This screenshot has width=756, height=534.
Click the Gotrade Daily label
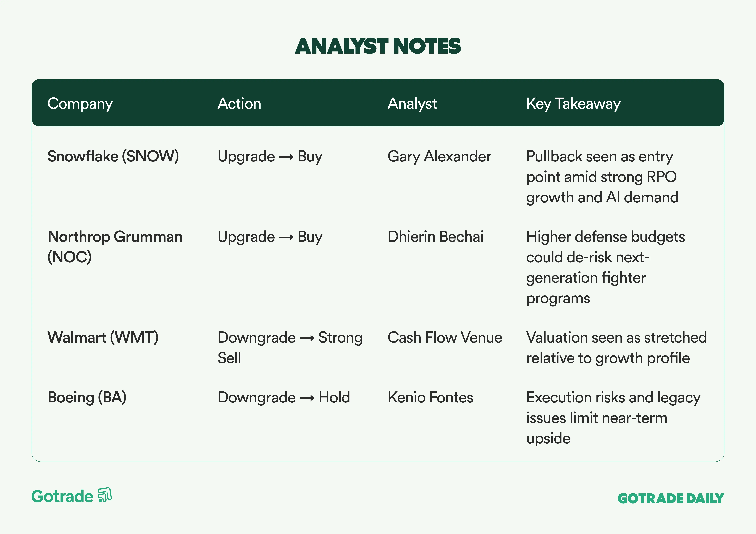click(670, 498)
